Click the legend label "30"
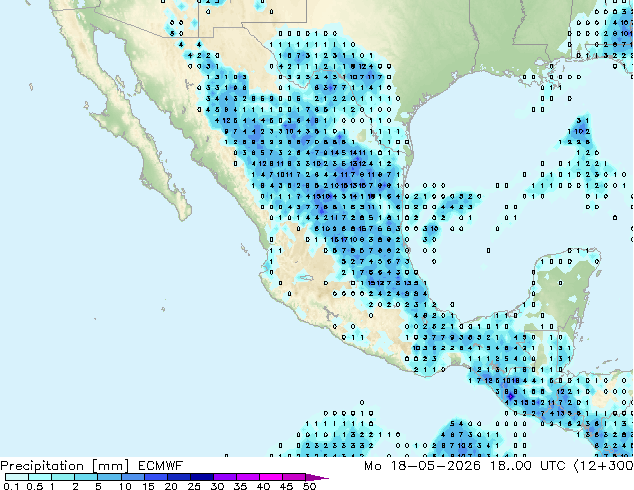This screenshot has height=490, width=634. tap(217, 486)
